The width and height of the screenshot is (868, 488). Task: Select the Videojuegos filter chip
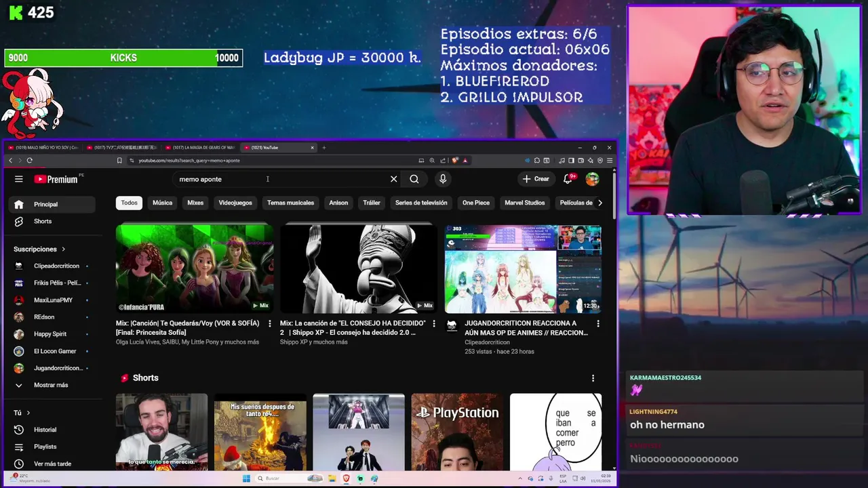[x=235, y=203]
